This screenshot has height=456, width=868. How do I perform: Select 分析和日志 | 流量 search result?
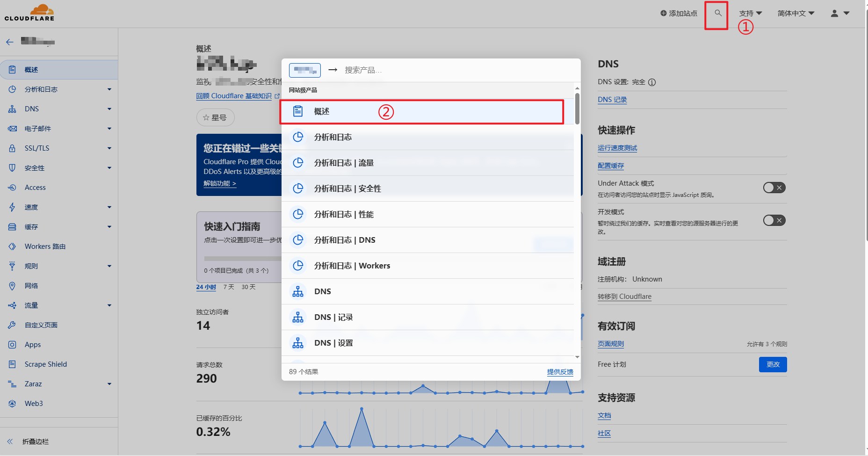tap(427, 163)
